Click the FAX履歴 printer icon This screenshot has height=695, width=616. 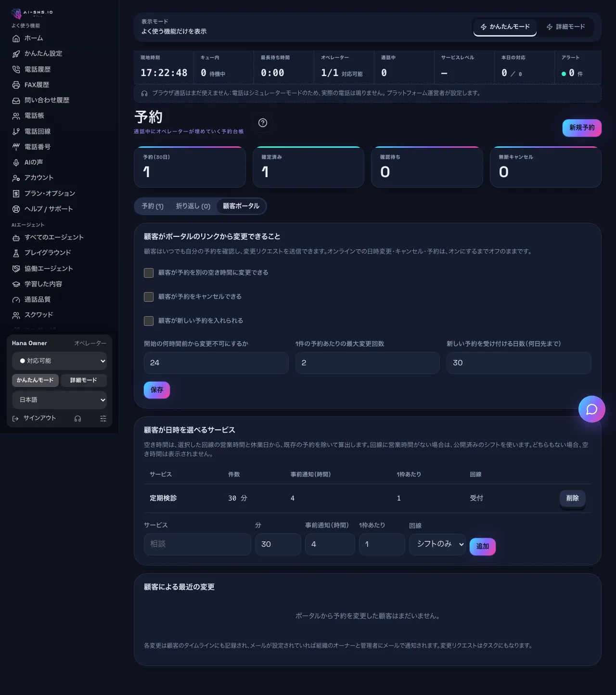[16, 85]
